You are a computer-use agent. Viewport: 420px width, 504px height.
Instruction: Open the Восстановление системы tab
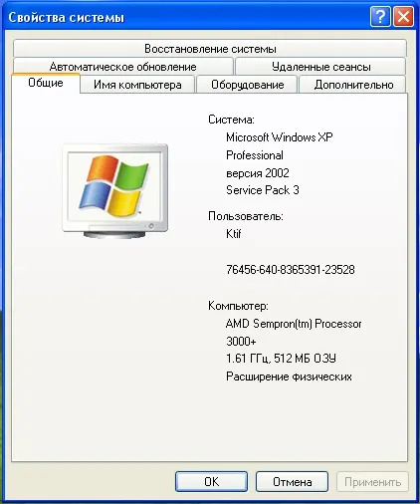tap(210, 49)
